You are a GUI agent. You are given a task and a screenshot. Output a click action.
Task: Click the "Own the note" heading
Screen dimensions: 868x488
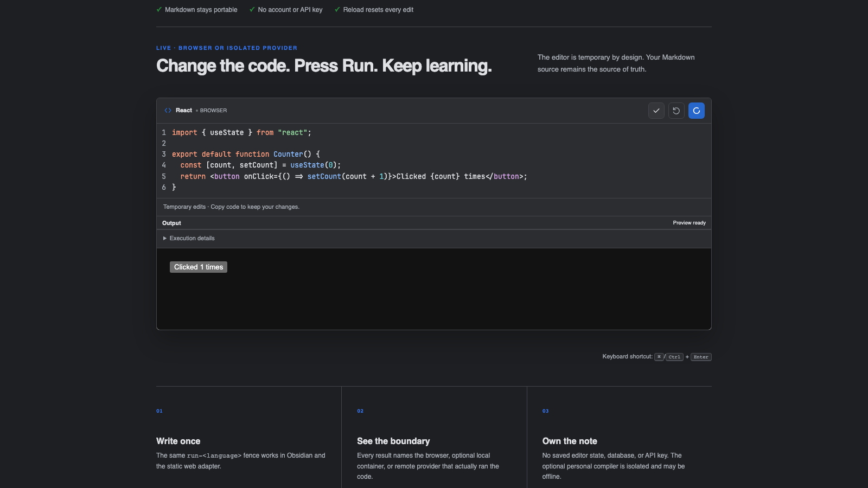click(570, 441)
